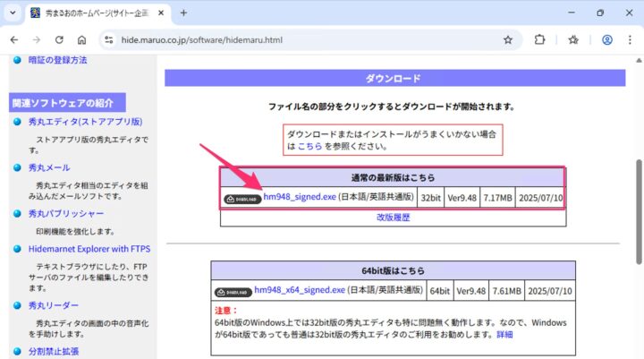
Task: Select Ver9.48 in the 32bit row
Action: point(462,198)
